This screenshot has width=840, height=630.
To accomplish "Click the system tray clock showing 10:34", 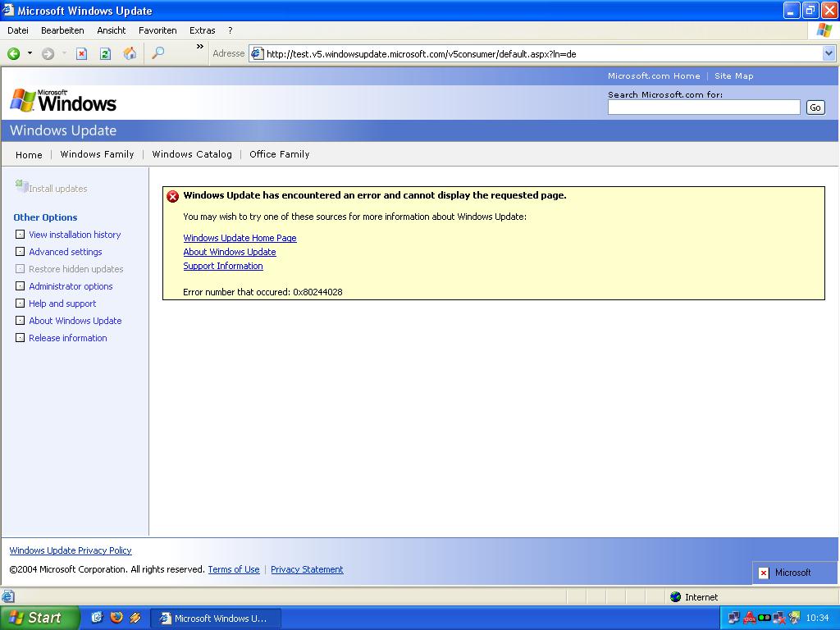I will tap(818, 619).
